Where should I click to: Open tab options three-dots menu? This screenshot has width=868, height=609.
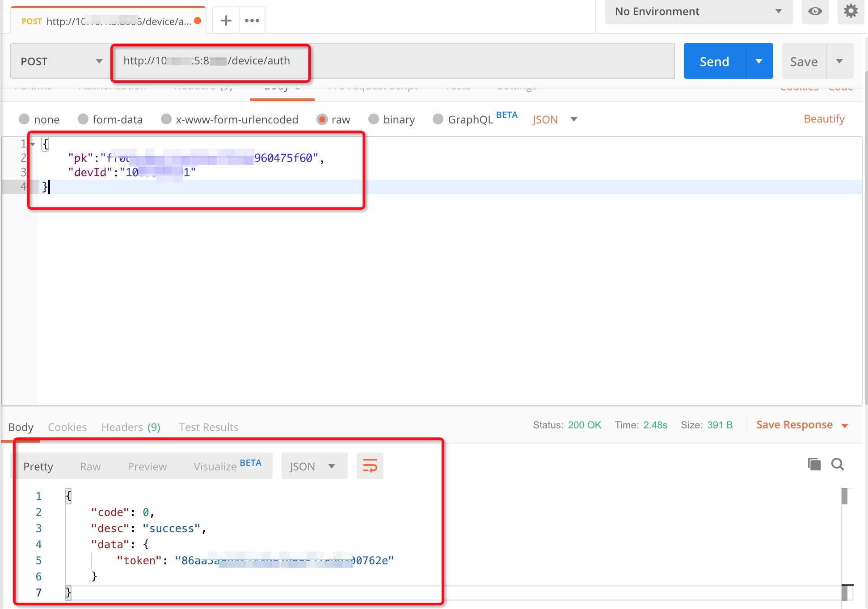click(x=252, y=21)
